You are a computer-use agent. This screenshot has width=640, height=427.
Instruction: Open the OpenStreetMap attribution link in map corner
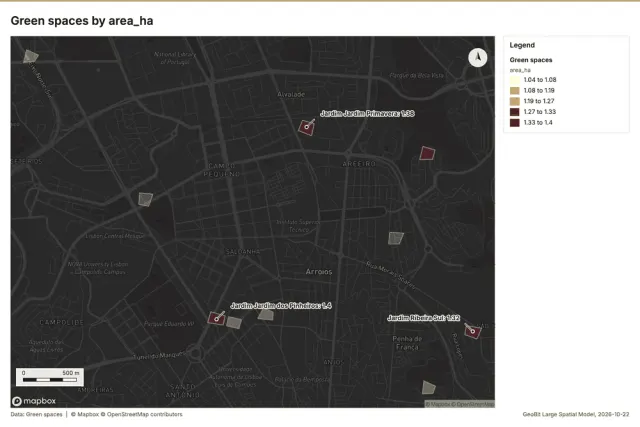point(473,404)
